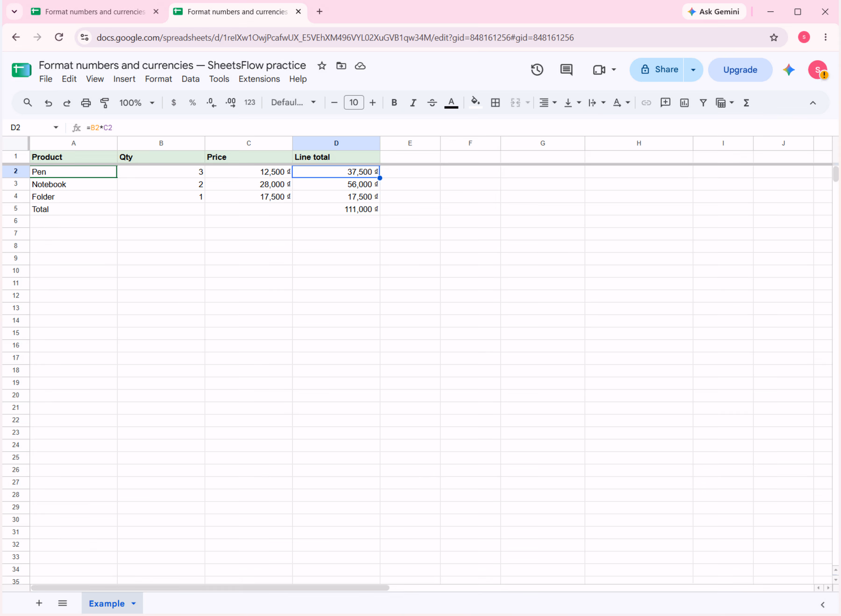The height and width of the screenshot is (616, 841).
Task: Print the spreadsheet
Action: 86,103
